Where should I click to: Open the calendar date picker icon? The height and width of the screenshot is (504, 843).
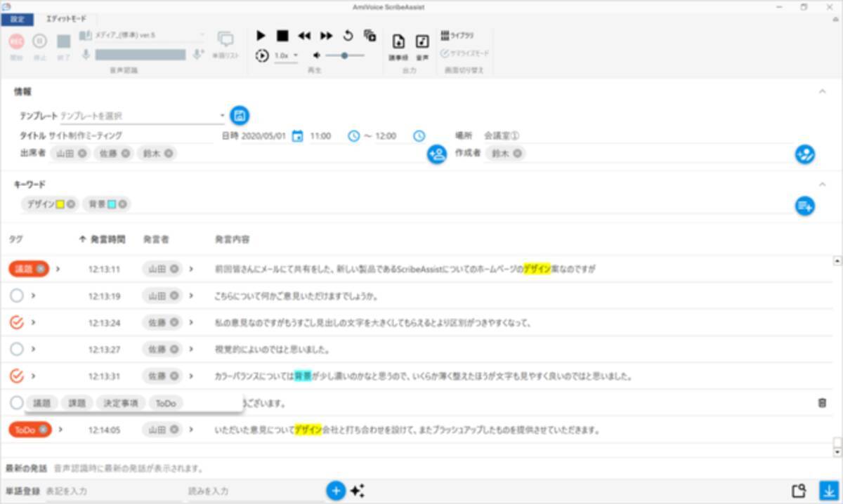[297, 136]
